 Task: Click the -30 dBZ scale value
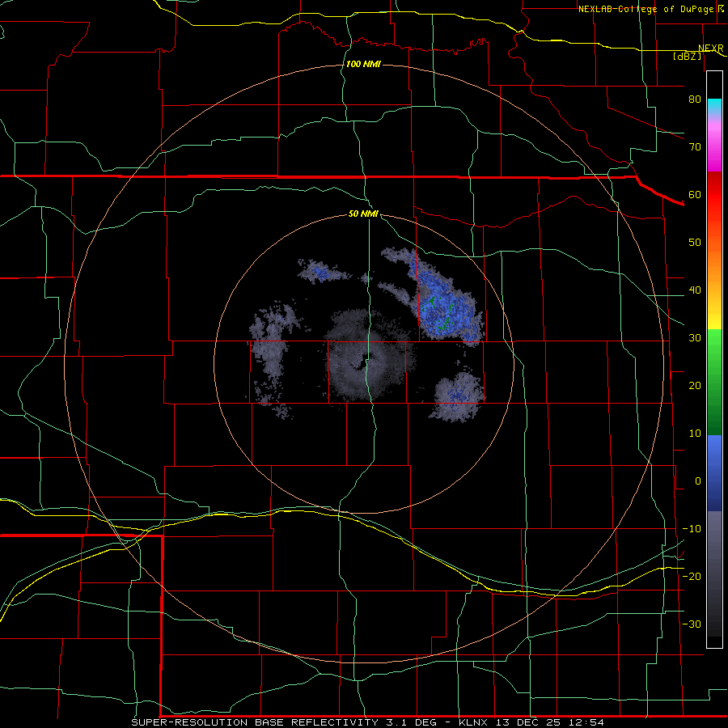point(692,624)
